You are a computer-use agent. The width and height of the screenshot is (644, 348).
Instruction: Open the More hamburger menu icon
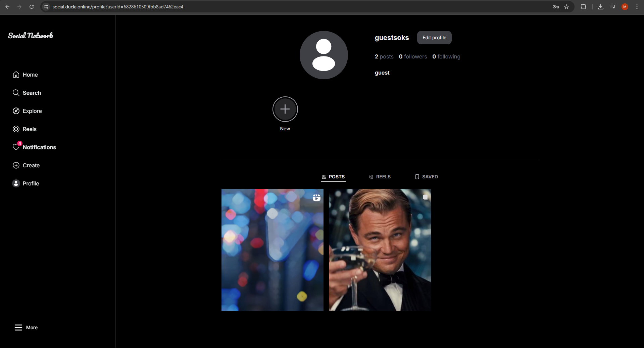(x=18, y=328)
